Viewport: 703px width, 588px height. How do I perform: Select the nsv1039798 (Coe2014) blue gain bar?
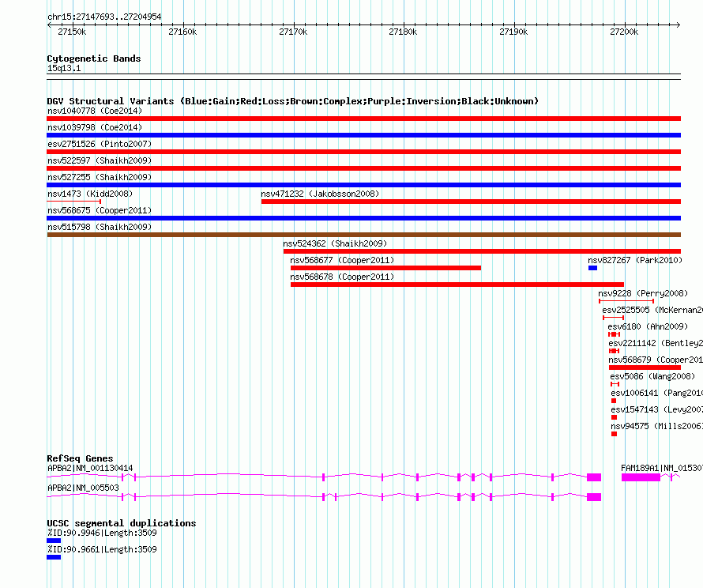click(x=363, y=135)
